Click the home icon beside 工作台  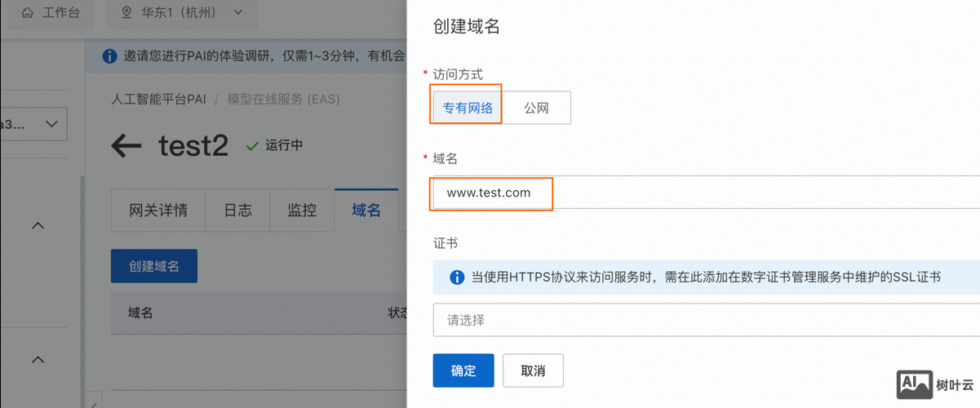(28, 12)
